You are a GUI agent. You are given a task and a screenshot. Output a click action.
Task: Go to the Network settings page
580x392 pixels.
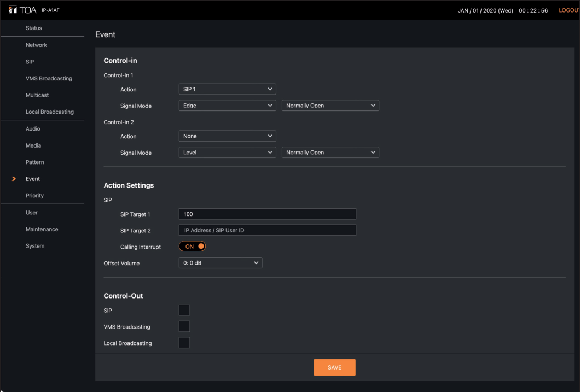click(x=36, y=45)
